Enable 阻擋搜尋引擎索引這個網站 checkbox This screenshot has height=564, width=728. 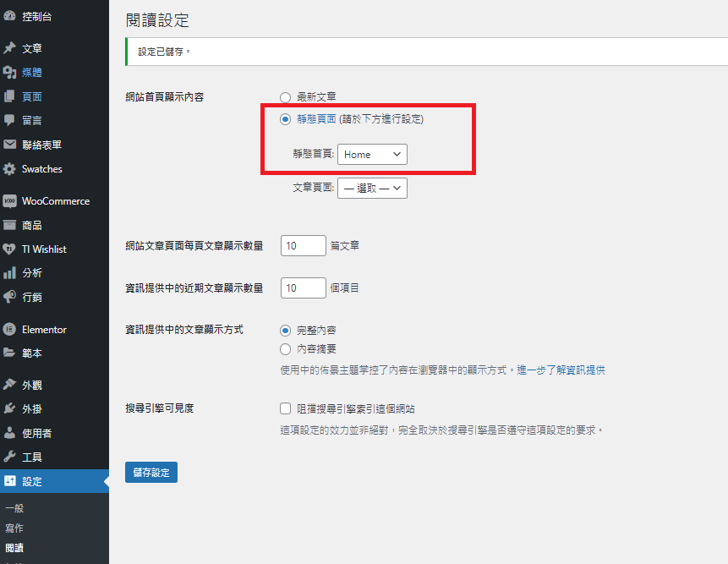tap(286, 408)
